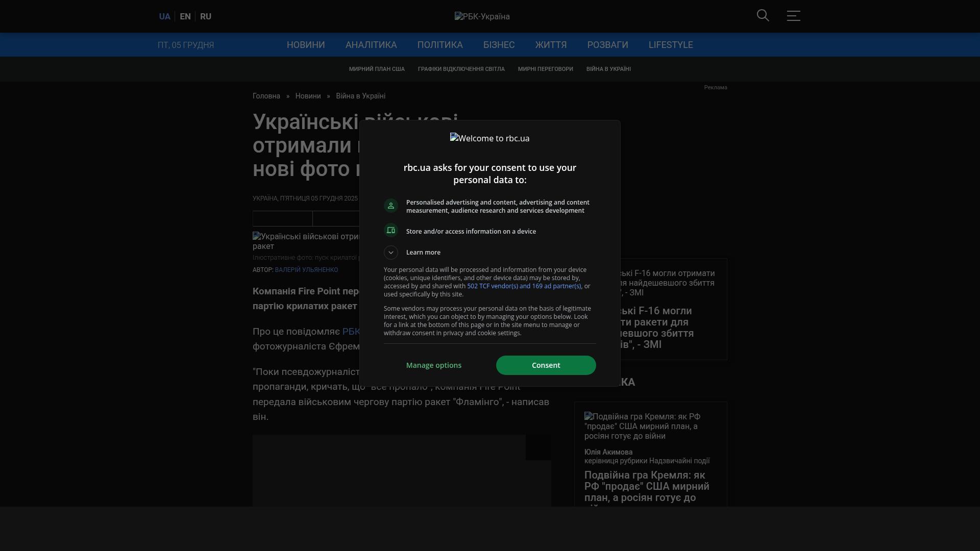Switch language to EN

[185, 16]
